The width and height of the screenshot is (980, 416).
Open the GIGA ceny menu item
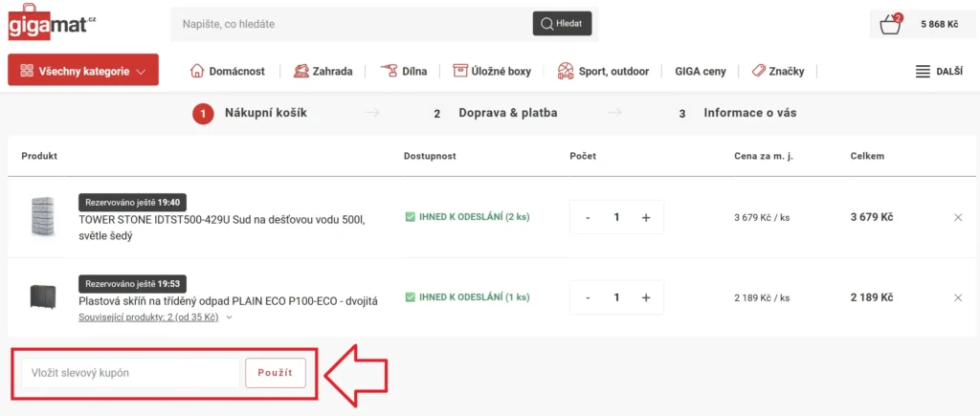(x=700, y=71)
